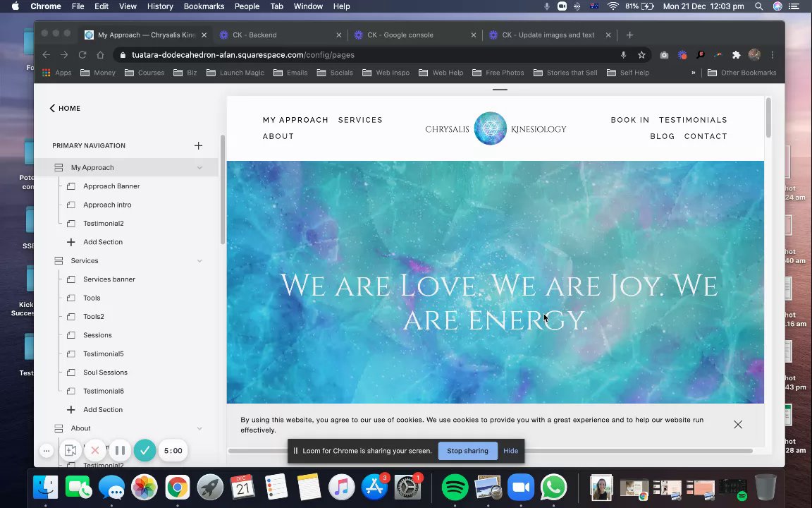Select the Testimonial5 section
Image resolution: width=812 pixels, height=508 pixels.
click(104, 353)
